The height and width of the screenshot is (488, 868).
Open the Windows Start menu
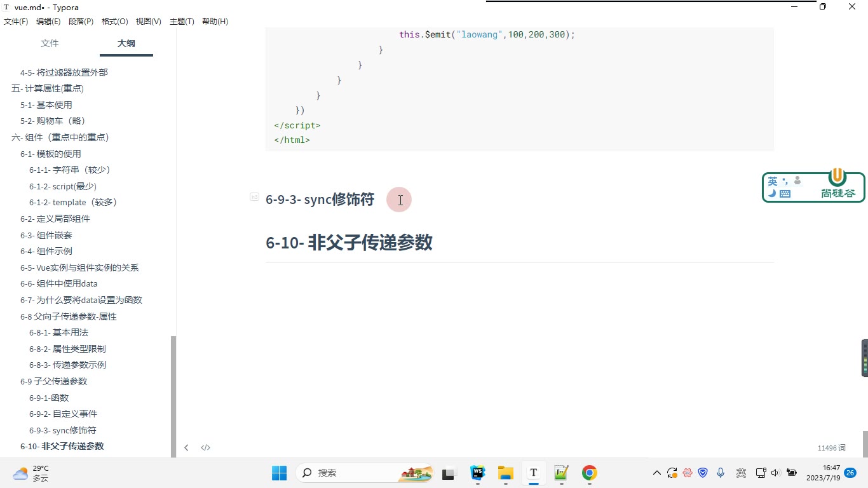coord(279,473)
